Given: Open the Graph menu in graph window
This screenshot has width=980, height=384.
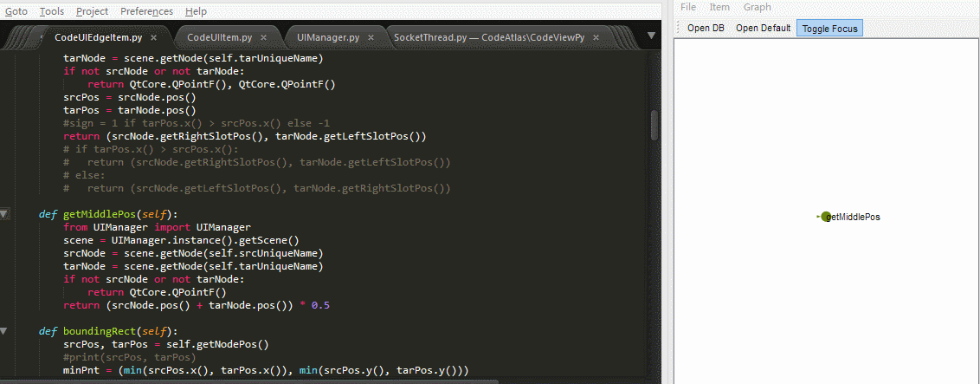Looking at the screenshot, I should pyautogui.click(x=757, y=7).
